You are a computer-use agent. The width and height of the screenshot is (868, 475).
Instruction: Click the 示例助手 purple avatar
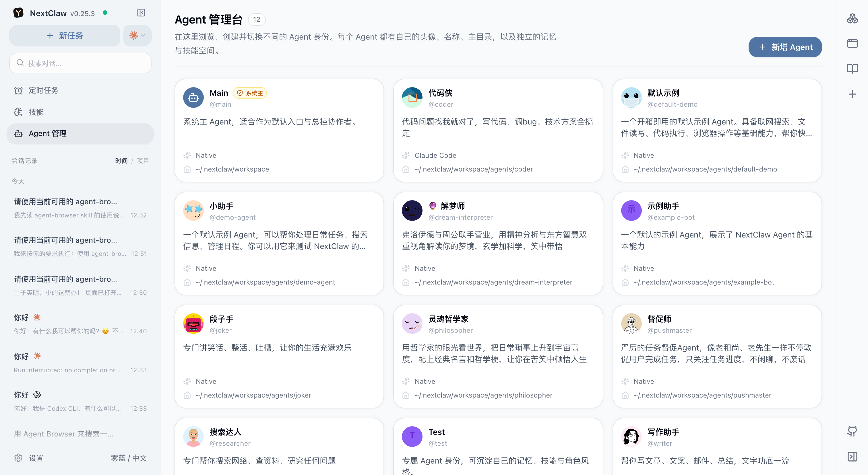[631, 211]
